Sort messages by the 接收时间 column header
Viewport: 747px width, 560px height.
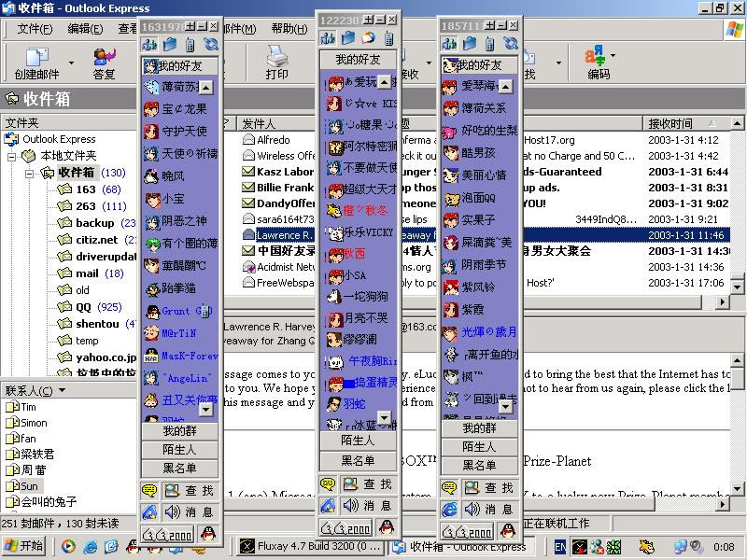(x=686, y=123)
